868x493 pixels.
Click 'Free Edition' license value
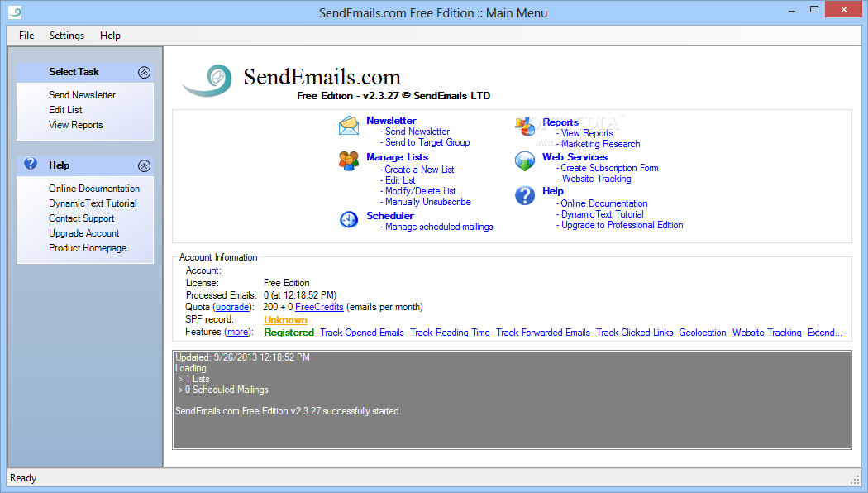286,283
